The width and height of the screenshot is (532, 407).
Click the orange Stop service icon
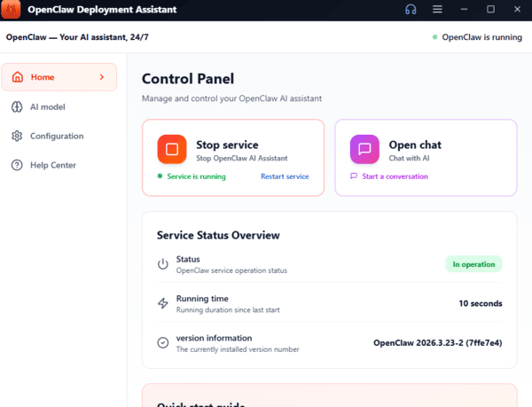(172, 150)
